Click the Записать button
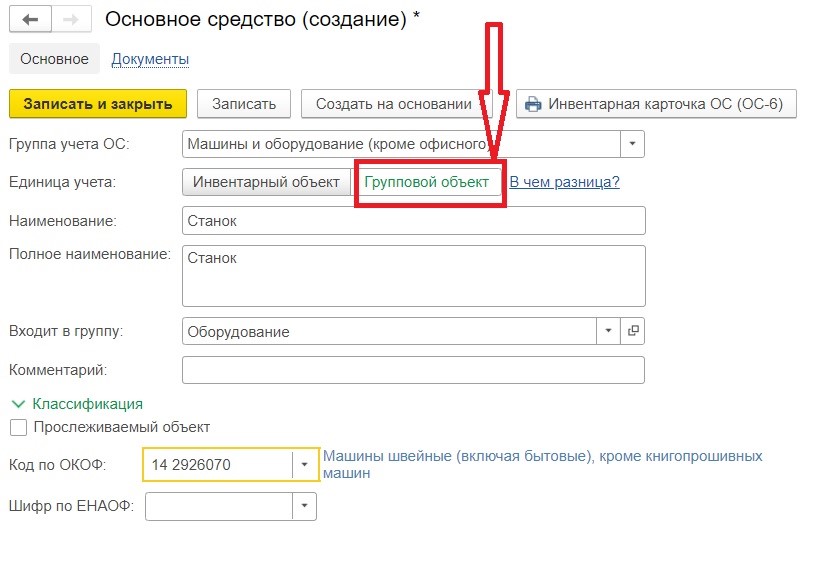Image resolution: width=815 pixels, height=568 pixels. tap(244, 104)
